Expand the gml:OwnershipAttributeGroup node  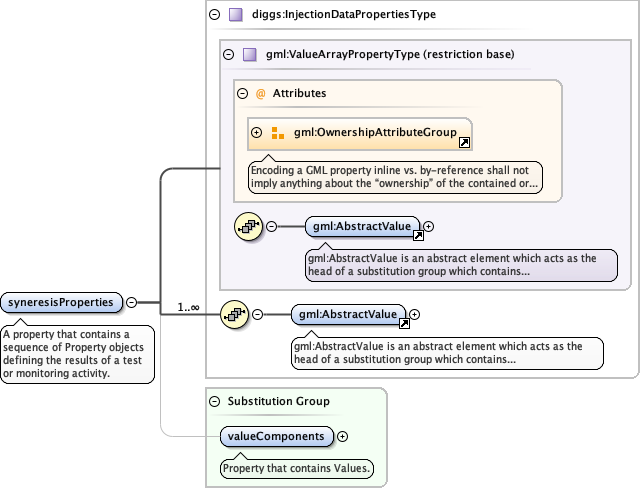[257, 132]
